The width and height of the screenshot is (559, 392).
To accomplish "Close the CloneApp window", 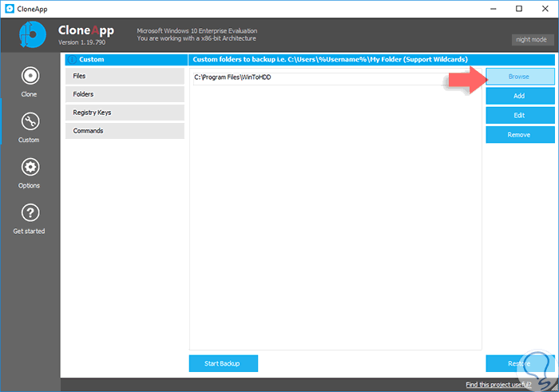I will pos(545,9).
